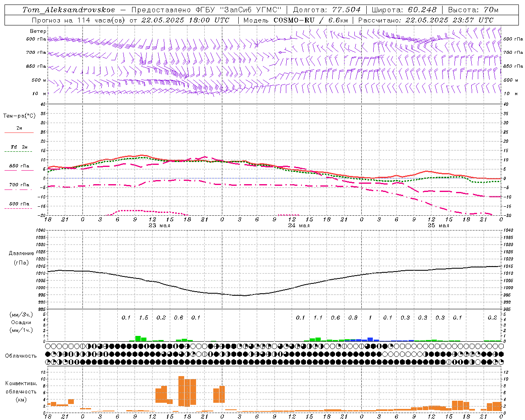The width and height of the screenshot is (525, 420).
Task: Click the Тем-ра(°C) axis title
Action: (x=19, y=116)
